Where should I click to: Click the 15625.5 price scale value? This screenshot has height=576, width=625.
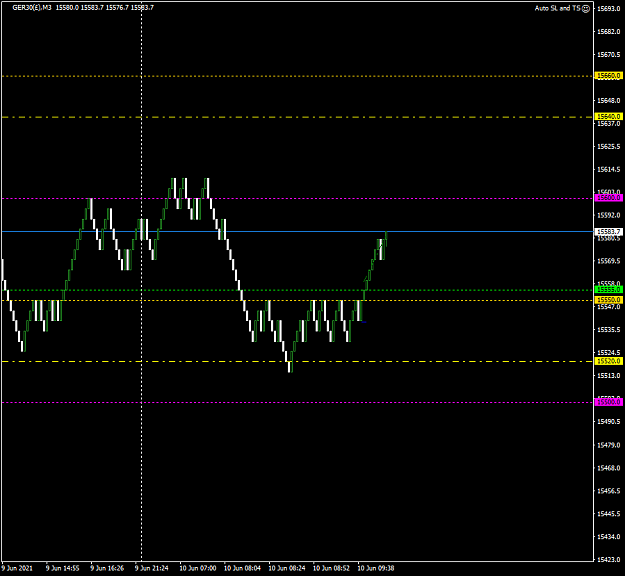tap(609, 147)
